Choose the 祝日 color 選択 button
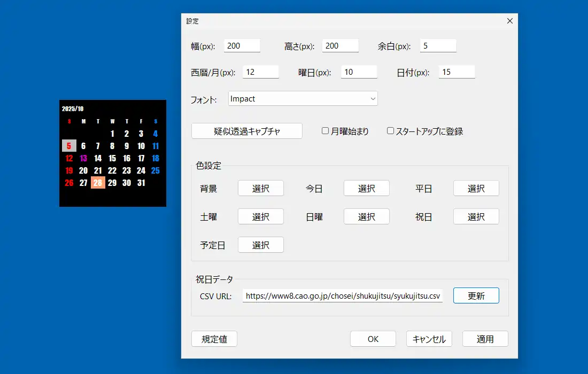 click(476, 217)
